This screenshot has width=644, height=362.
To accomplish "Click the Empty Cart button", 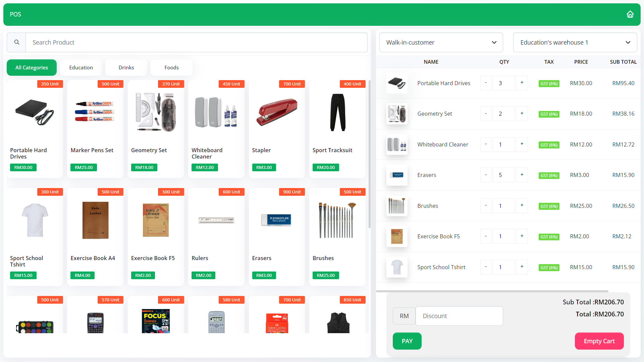I will (599, 341).
